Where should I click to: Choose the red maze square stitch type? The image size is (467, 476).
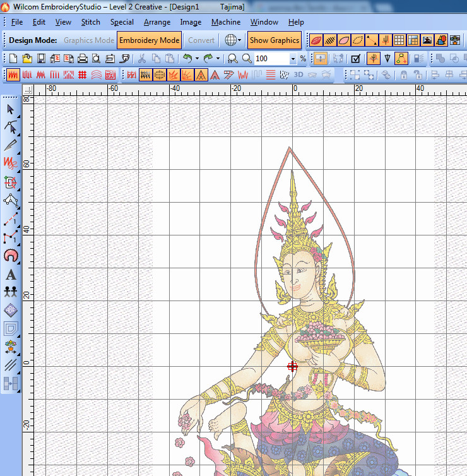[110, 74]
